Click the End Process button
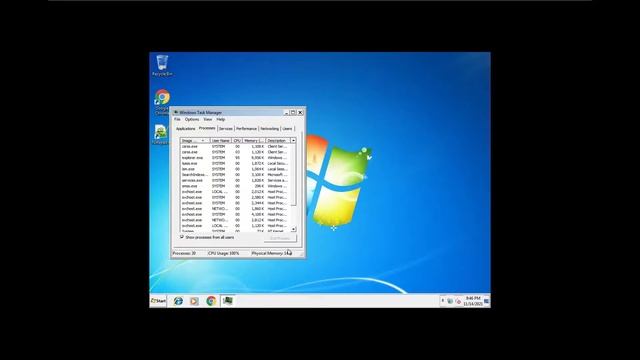Viewport: 640px width, 360px height. pyautogui.click(x=280, y=238)
